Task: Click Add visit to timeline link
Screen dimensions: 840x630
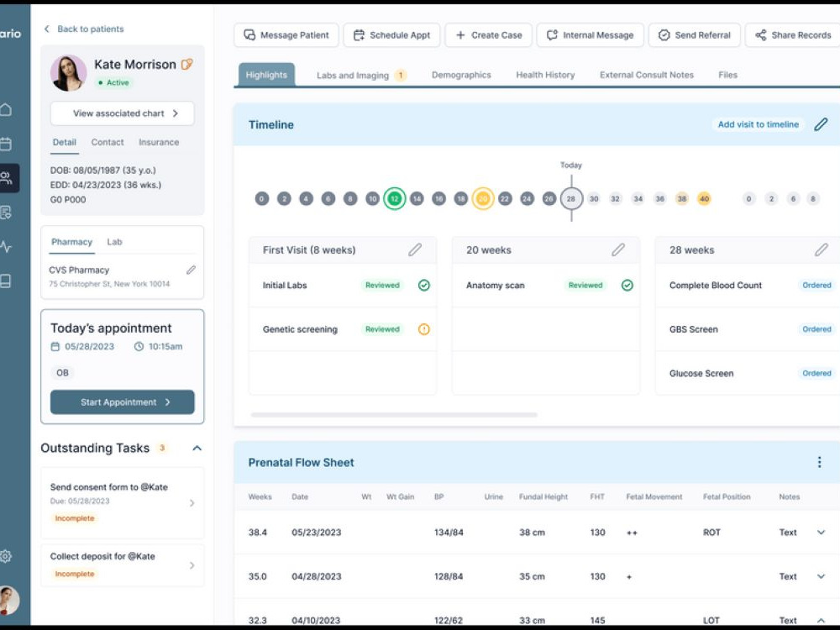Action: point(758,124)
